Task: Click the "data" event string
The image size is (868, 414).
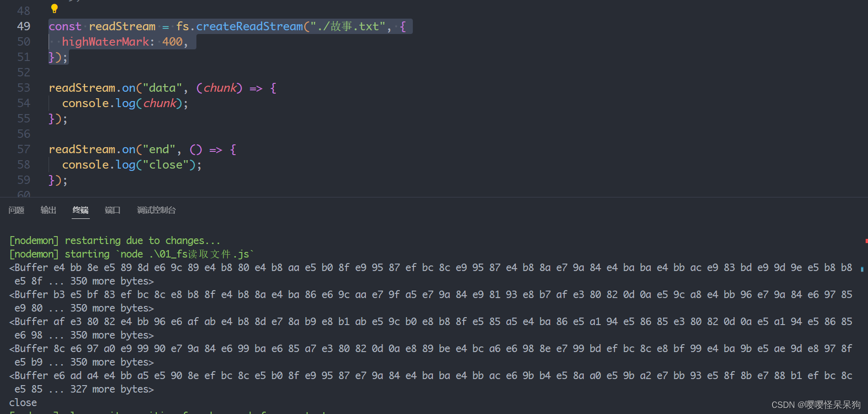Action: [162, 88]
